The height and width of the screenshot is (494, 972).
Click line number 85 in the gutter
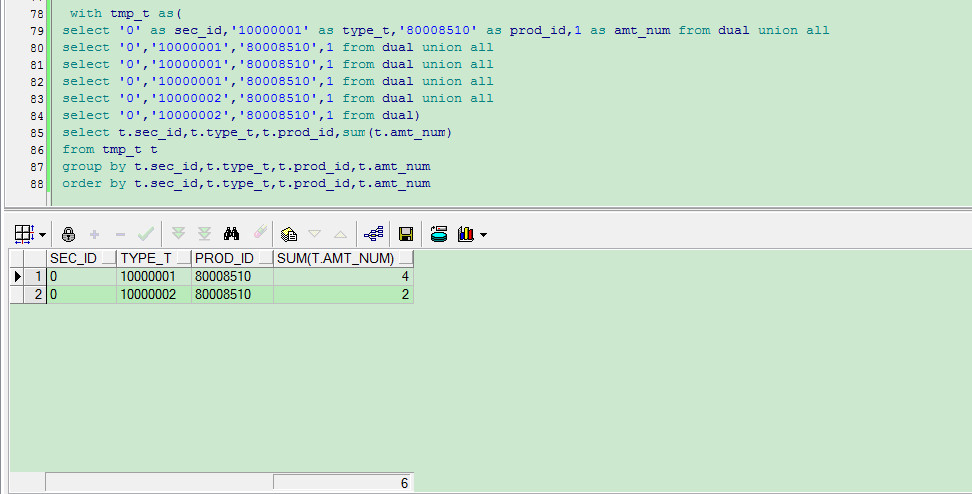tap(37, 133)
